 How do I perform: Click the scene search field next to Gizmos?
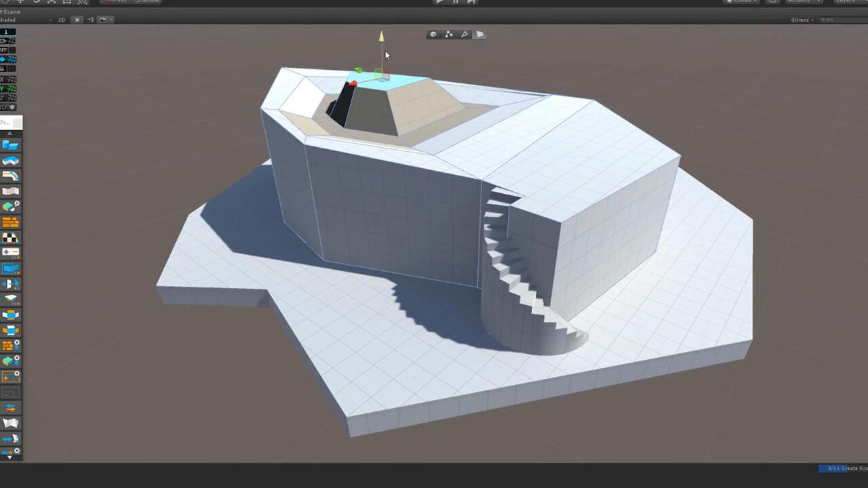coord(843,20)
